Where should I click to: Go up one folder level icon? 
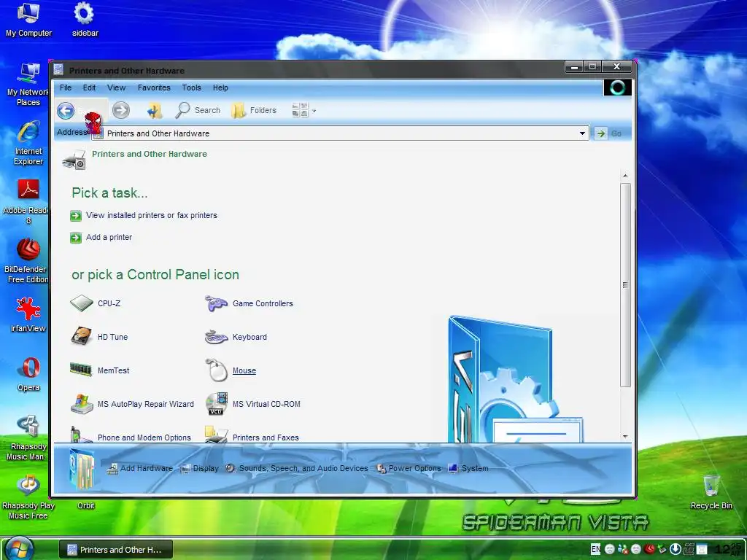155,111
